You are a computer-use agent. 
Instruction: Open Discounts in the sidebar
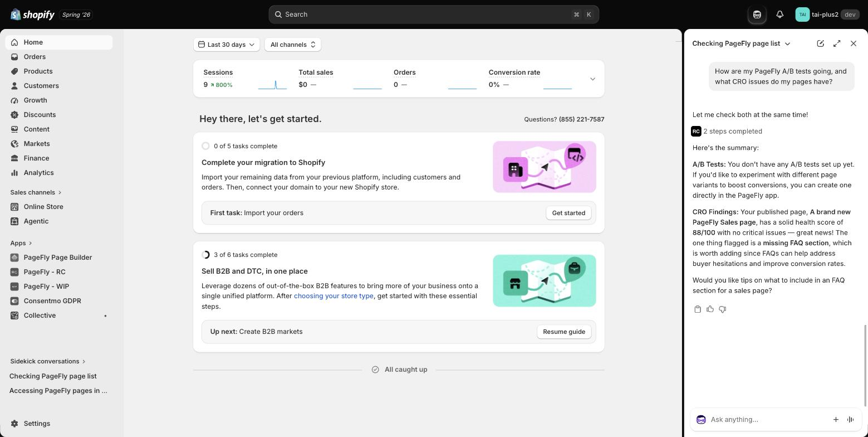click(58, 115)
